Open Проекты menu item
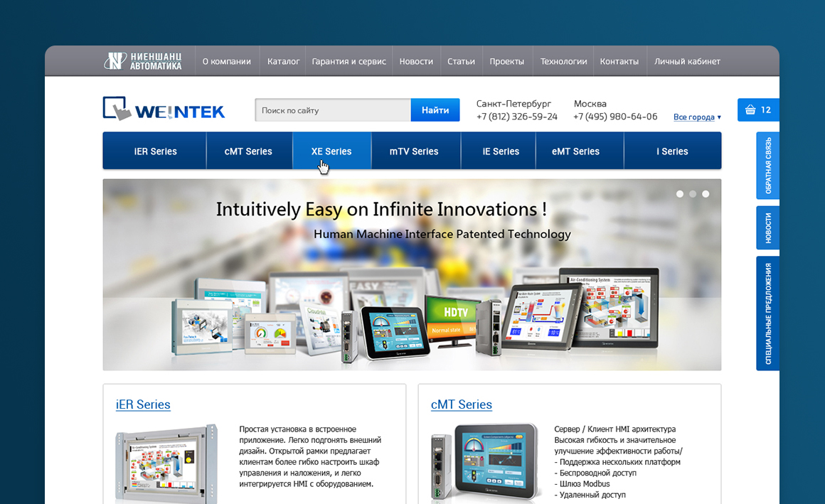 click(506, 62)
